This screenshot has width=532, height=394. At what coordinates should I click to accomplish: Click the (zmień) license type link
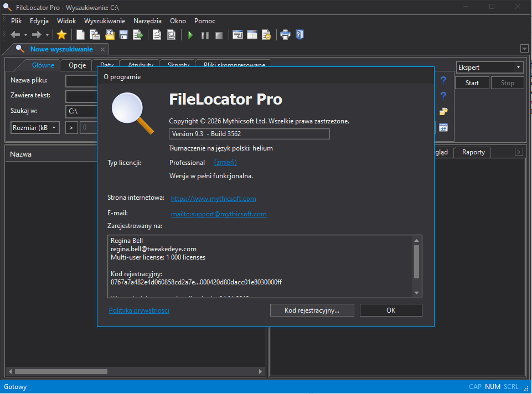click(225, 163)
